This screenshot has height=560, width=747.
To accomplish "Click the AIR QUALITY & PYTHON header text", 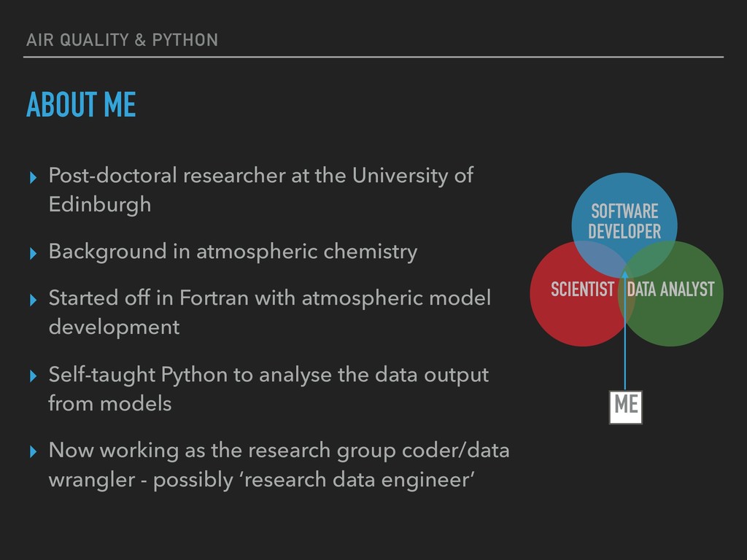I will 122,40.
